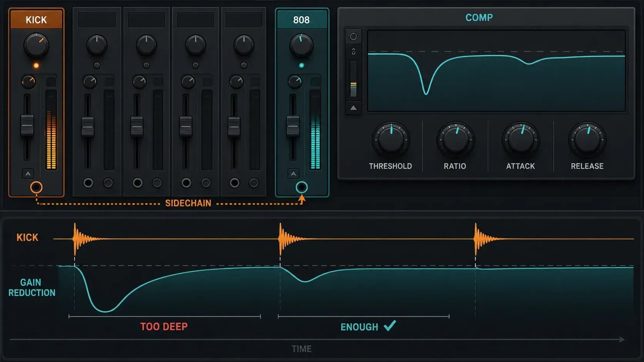Viewport: 644px width, 362px height.
Task: Click the COMP panel title
Action: tap(479, 18)
